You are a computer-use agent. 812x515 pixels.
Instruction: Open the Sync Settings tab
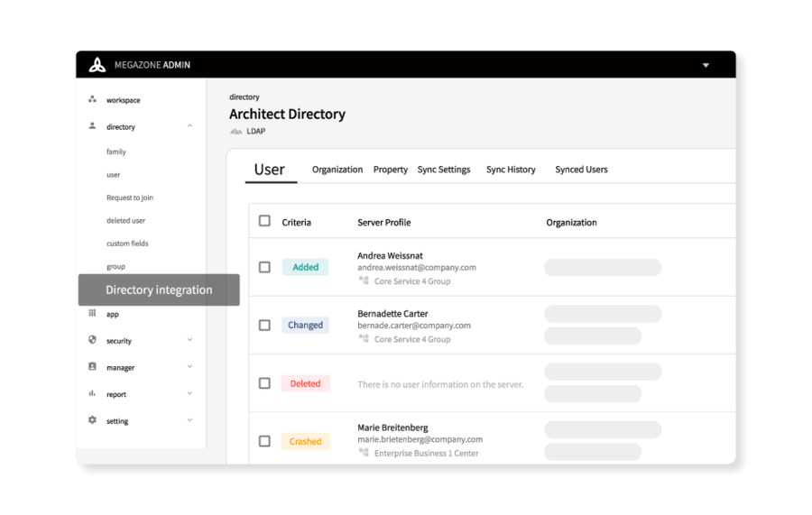pyautogui.click(x=444, y=170)
